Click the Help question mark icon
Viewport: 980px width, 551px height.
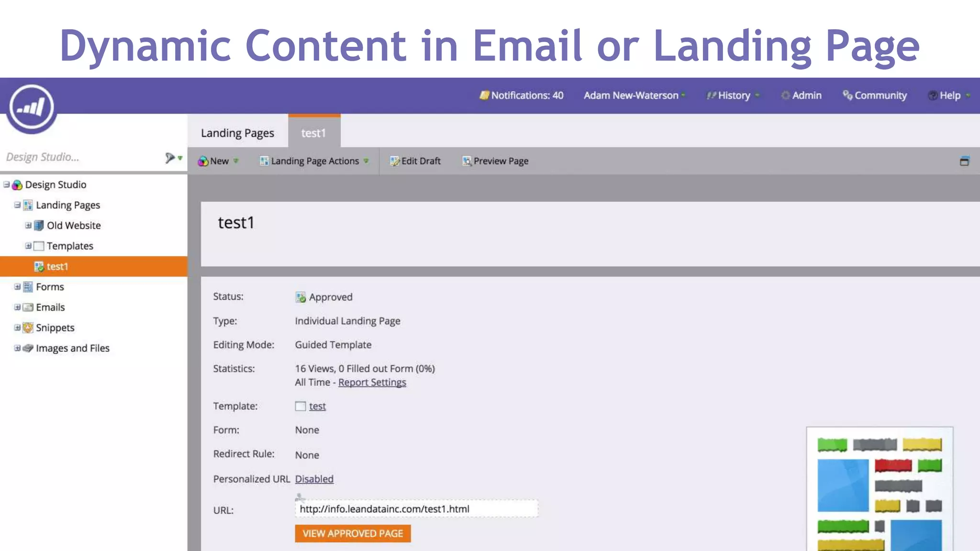pos(933,95)
